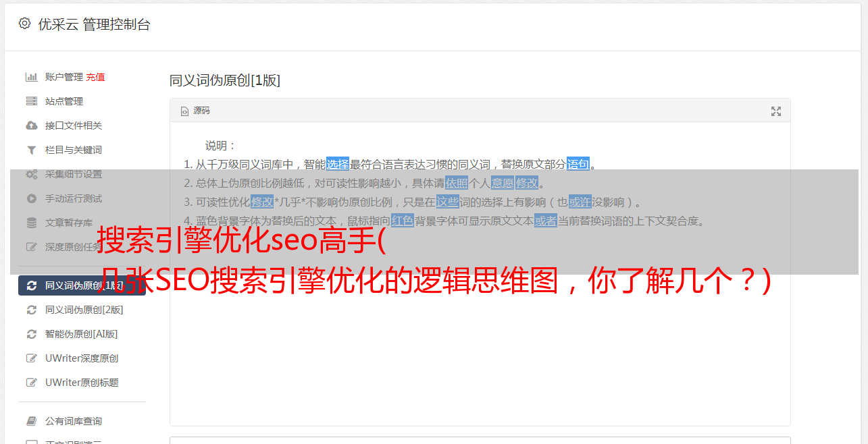
Task: Open 账户管理 bar chart icon
Action: 31,77
